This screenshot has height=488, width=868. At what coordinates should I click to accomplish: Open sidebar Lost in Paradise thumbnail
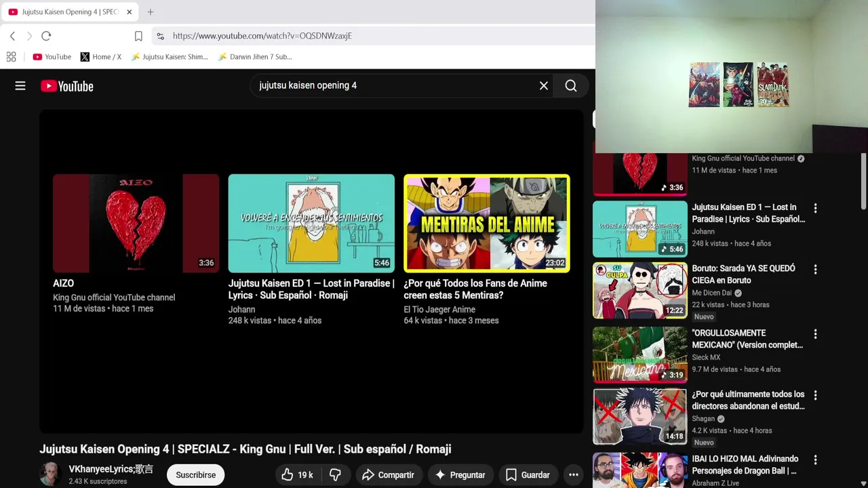(640, 229)
